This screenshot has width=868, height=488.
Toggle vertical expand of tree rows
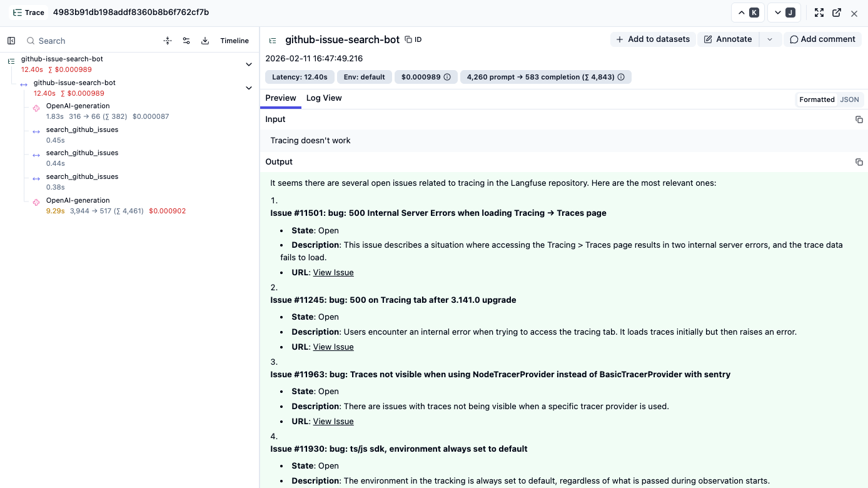coord(167,40)
